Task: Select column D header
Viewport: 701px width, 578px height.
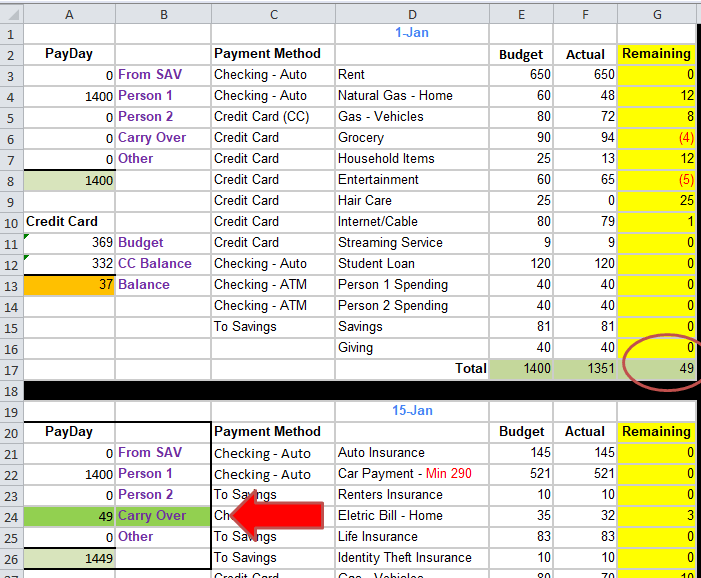Action: coord(412,15)
